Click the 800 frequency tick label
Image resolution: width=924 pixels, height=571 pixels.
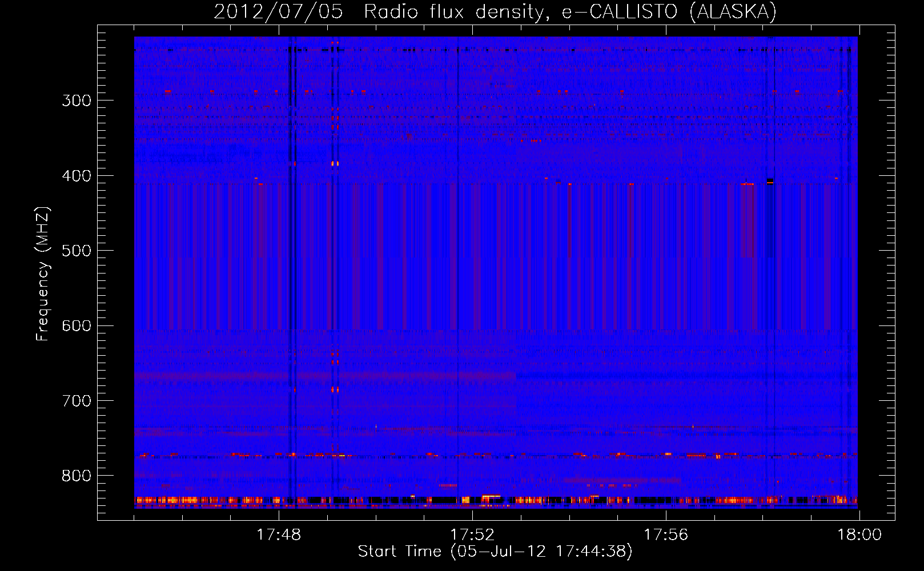(77, 476)
